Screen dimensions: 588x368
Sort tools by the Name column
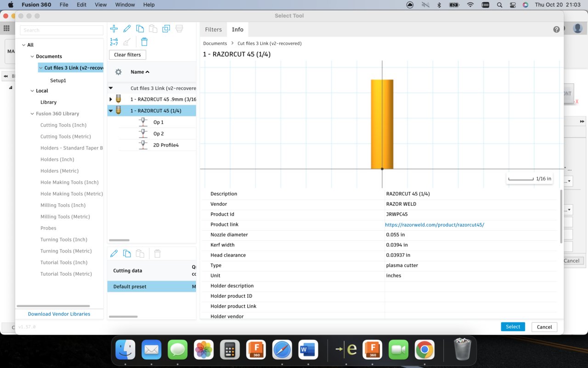(x=140, y=72)
